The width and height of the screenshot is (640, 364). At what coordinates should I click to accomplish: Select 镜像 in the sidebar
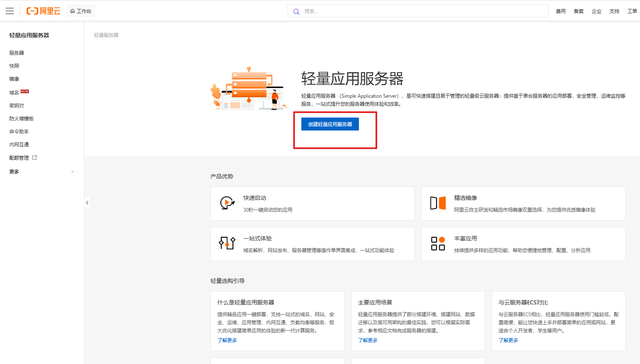click(14, 79)
